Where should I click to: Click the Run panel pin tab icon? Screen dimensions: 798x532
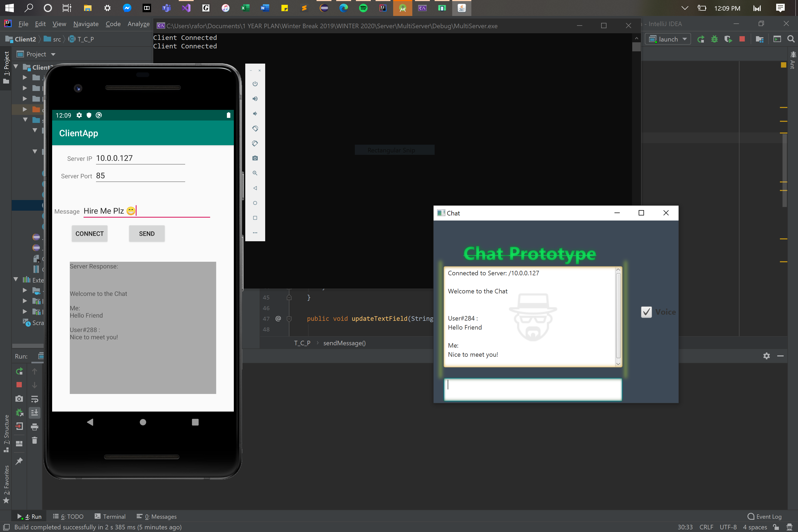click(x=19, y=461)
